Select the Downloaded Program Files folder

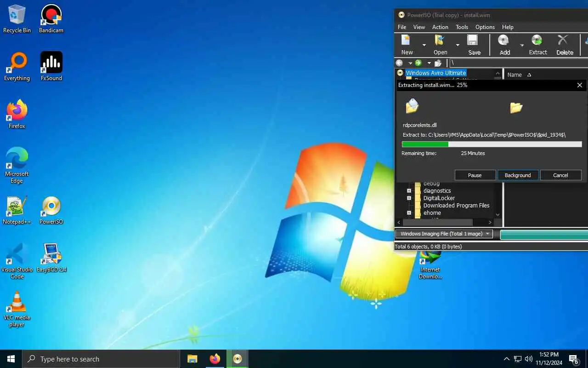point(456,206)
